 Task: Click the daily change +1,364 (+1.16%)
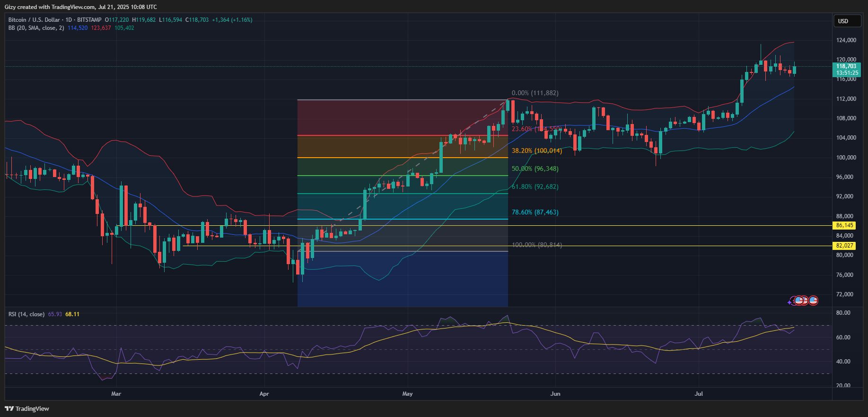pyautogui.click(x=232, y=20)
